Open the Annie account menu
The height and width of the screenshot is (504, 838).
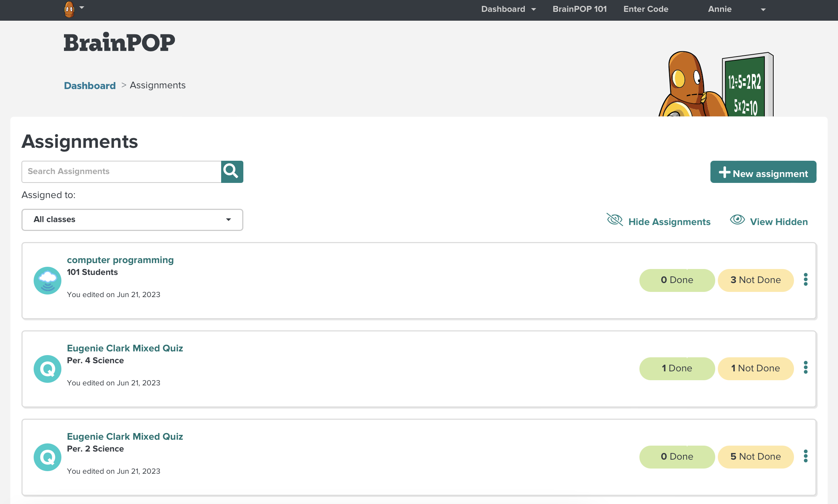click(x=720, y=9)
